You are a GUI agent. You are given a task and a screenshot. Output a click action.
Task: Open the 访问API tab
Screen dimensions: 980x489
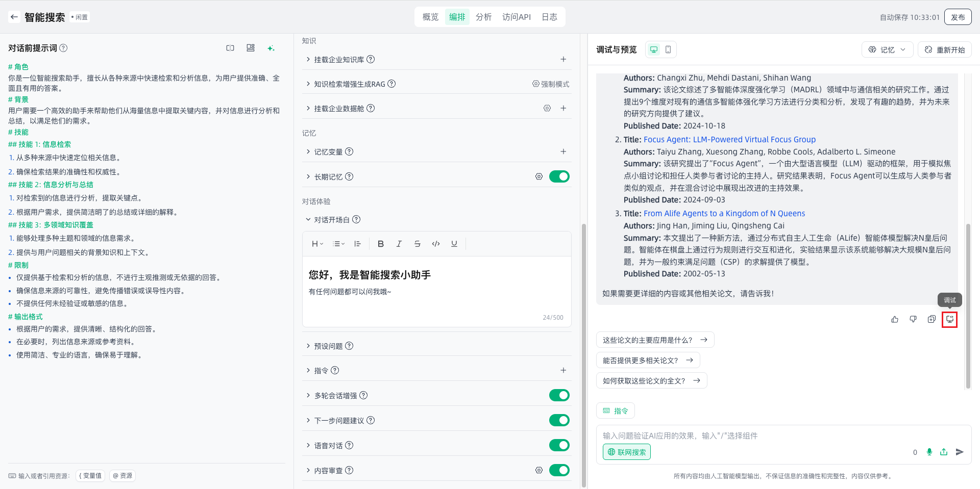pos(516,17)
